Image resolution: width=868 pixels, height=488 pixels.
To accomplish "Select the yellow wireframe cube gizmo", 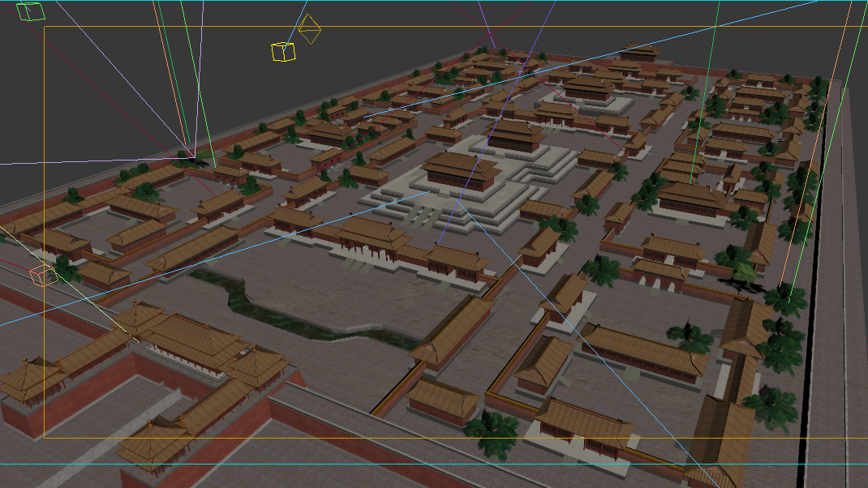I will coord(282,52).
